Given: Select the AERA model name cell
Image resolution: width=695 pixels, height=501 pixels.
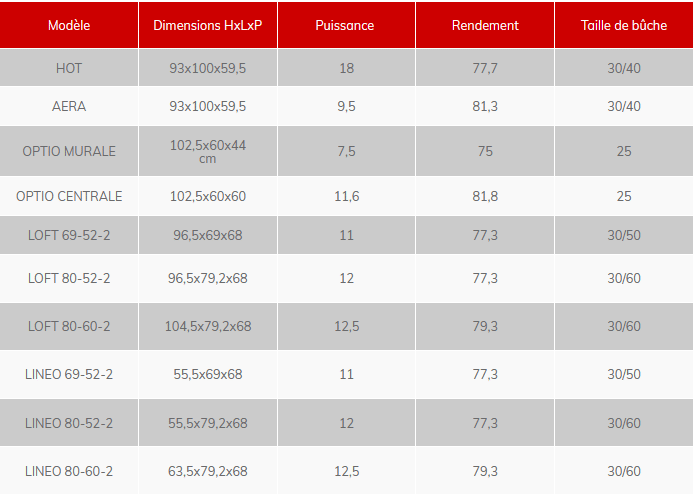Looking at the screenshot, I should pos(69,106).
